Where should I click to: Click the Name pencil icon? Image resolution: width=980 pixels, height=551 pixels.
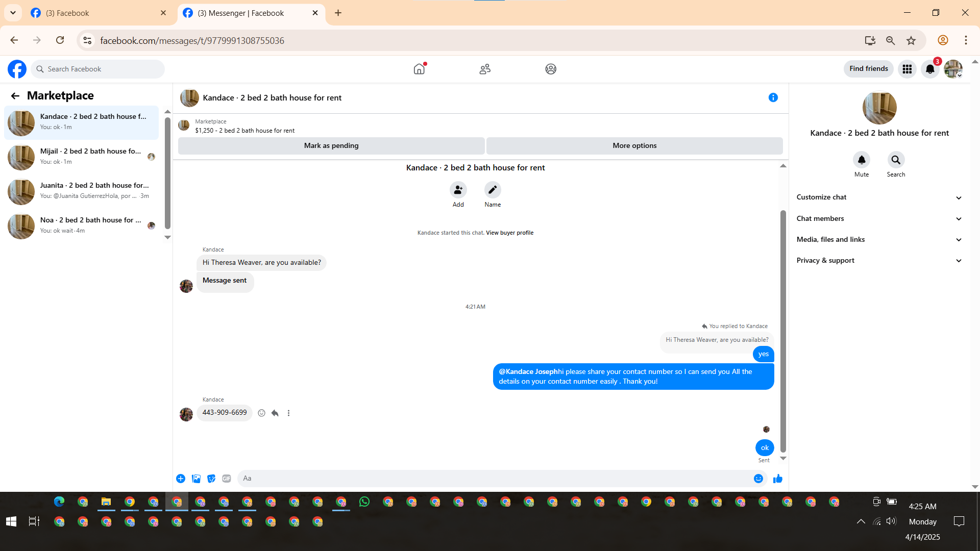tap(493, 190)
